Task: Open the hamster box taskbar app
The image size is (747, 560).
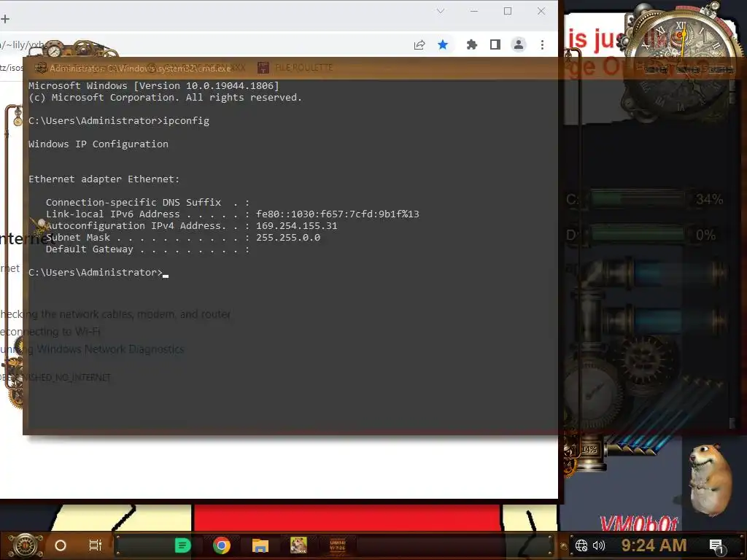Action: click(298, 545)
